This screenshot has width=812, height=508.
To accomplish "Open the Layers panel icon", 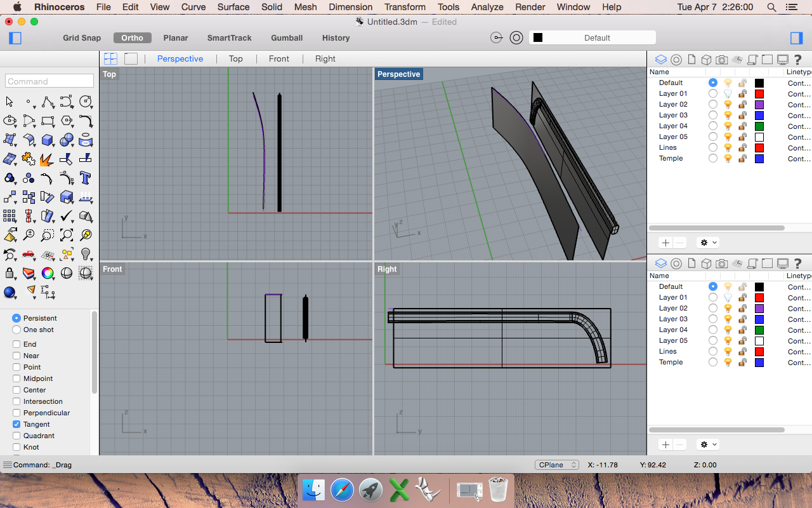I will tap(660, 59).
